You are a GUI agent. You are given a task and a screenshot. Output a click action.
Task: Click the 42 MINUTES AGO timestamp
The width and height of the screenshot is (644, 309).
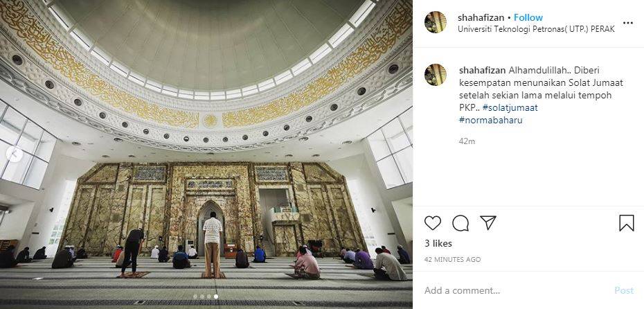453,260
